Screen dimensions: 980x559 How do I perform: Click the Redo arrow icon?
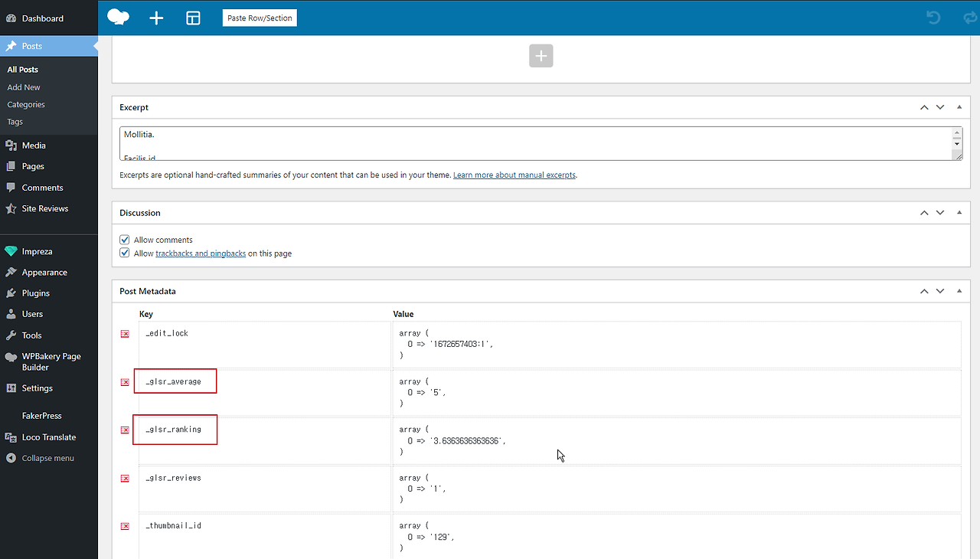click(970, 17)
